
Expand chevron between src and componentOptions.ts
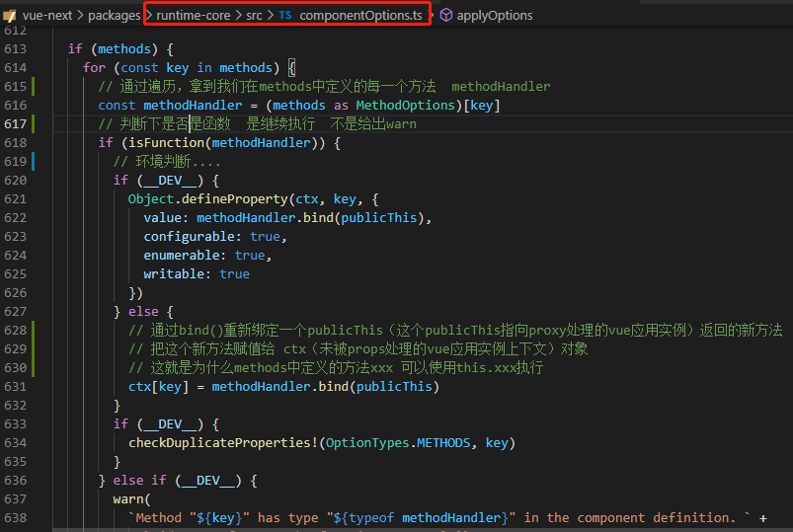(270, 15)
